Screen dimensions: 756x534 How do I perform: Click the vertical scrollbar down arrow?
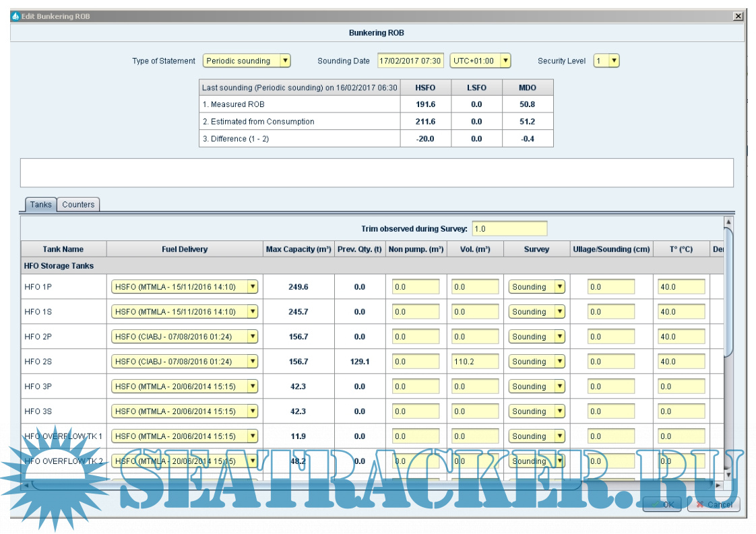pyautogui.click(x=728, y=473)
